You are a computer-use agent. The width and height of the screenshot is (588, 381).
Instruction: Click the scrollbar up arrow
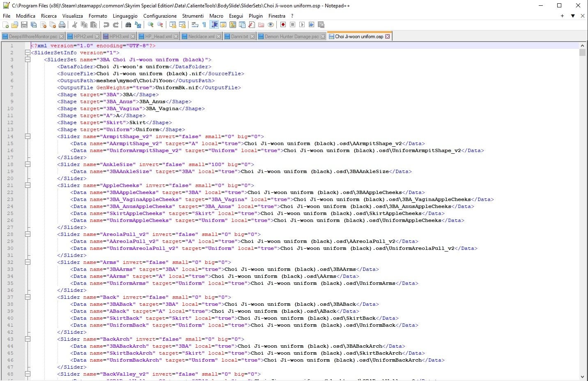(x=582, y=46)
